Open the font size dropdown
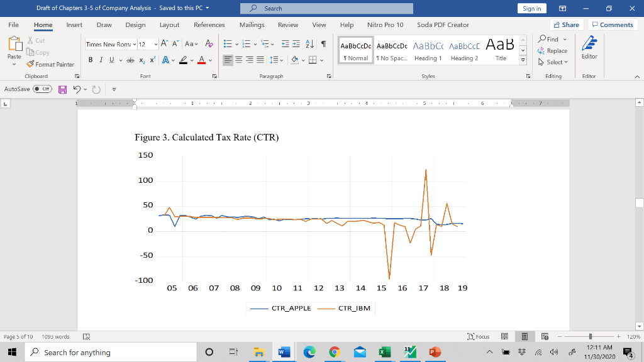The image size is (644, 362). [156, 43]
